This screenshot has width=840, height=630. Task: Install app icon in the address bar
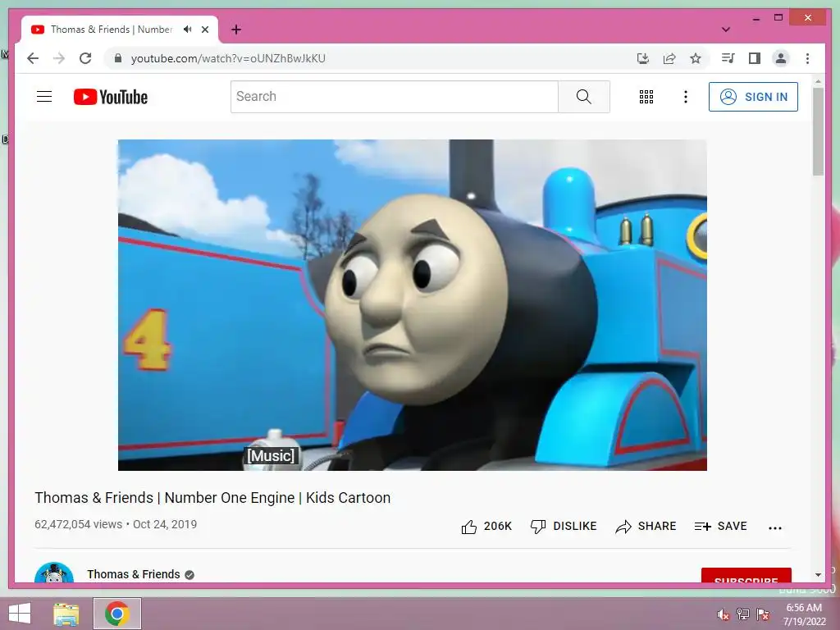(x=643, y=58)
